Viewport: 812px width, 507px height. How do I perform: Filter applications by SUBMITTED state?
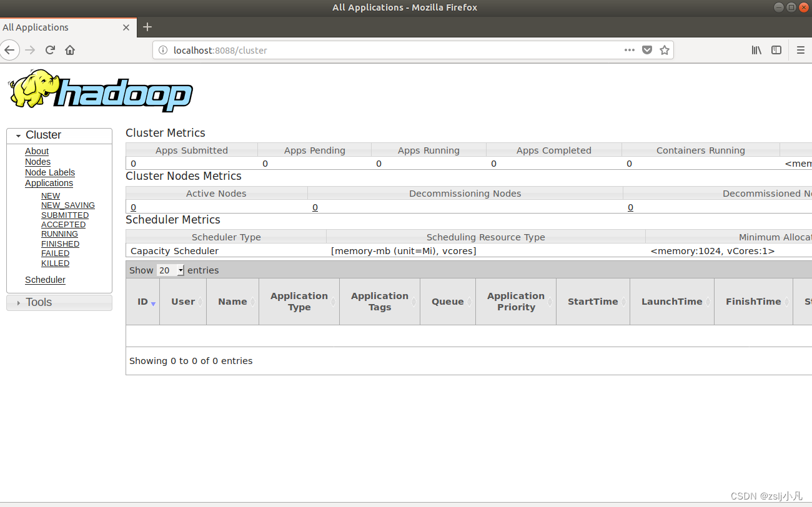point(65,215)
